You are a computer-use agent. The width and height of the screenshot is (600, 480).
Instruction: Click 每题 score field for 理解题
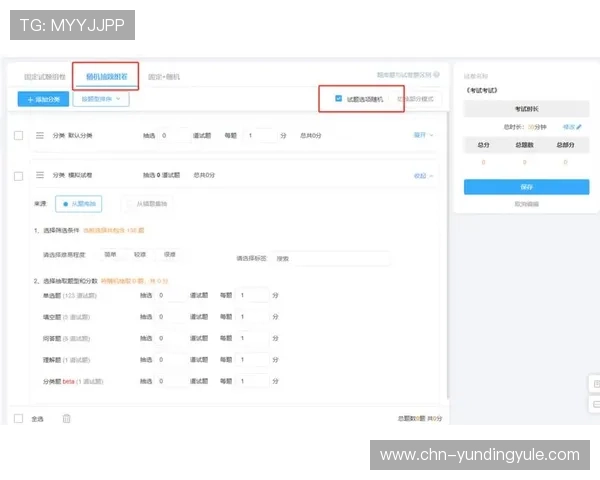point(252,360)
